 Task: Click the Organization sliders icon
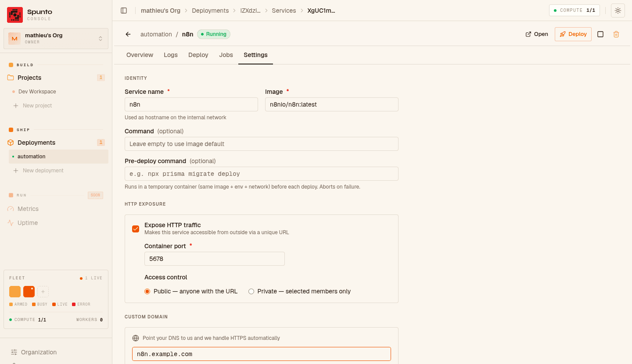coord(14,352)
